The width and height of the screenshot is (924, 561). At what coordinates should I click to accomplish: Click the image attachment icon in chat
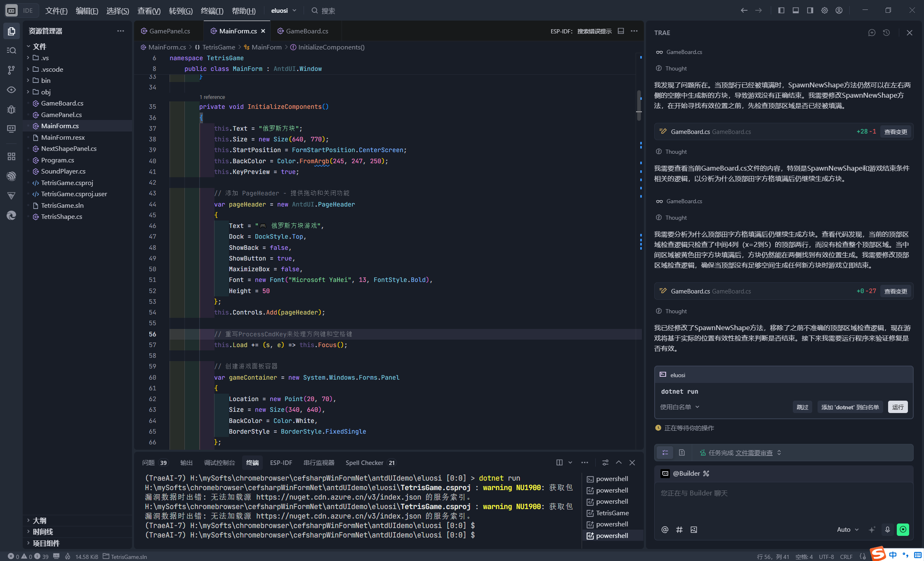pos(694,530)
